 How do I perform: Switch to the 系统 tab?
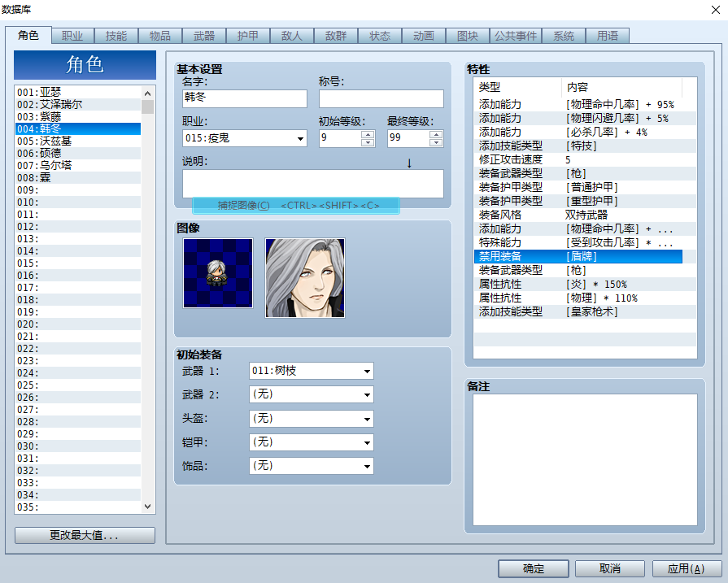[564, 37]
